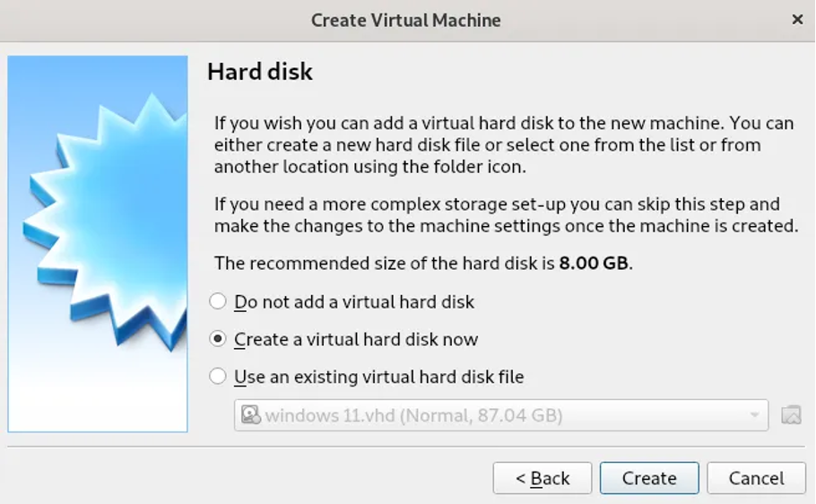Click the paragraph starting 'If you wish you can add'
The image size is (816, 504).
pos(502,144)
